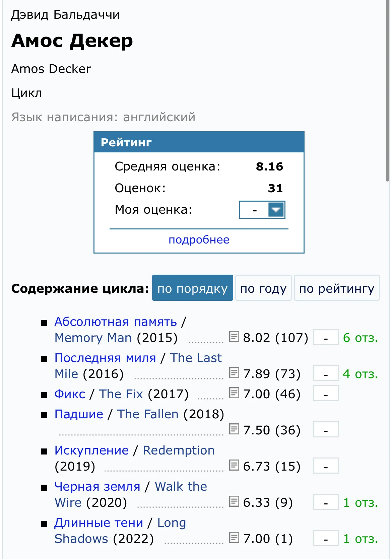The width and height of the screenshot is (392, 559).
Task: View the '6 отз.' reviews for Memory Man
Action: [360, 337]
